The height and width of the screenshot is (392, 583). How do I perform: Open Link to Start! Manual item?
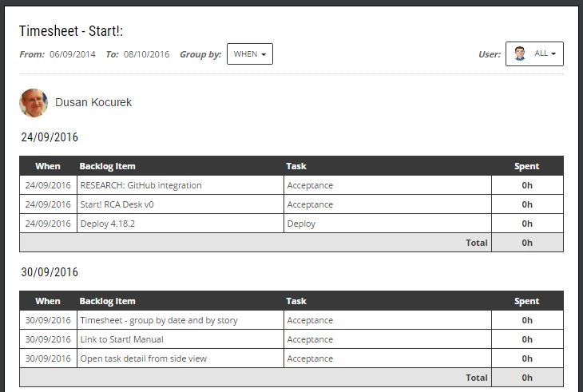pos(121,339)
